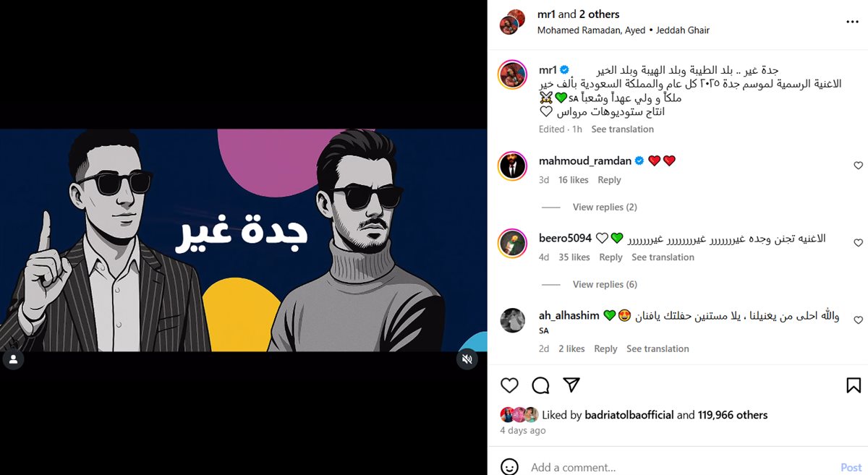Like beero5094's comment
Viewport: 868px width, 475px height.
point(859,243)
